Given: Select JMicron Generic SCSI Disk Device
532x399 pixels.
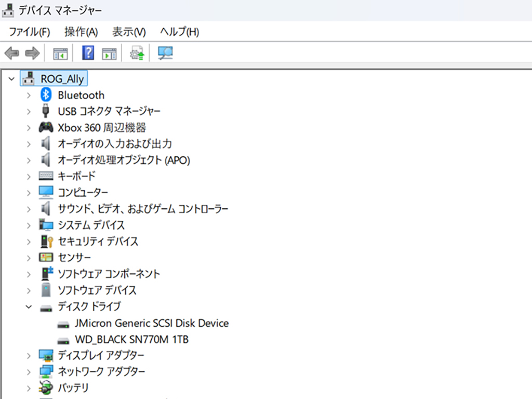Looking at the screenshot, I should pos(152,323).
